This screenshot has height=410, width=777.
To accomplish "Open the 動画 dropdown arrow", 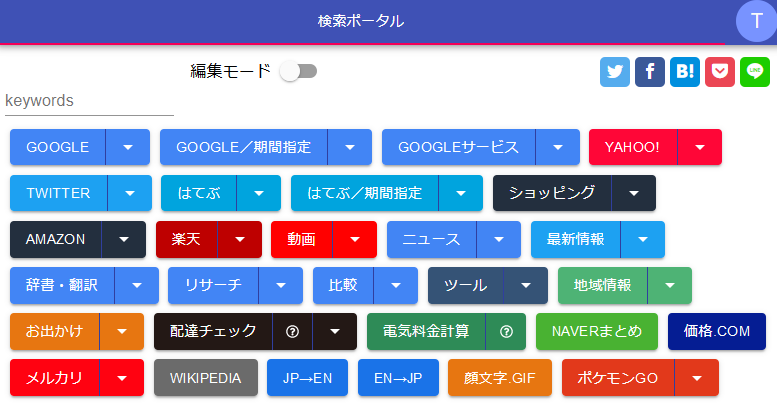I will [355, 239].
